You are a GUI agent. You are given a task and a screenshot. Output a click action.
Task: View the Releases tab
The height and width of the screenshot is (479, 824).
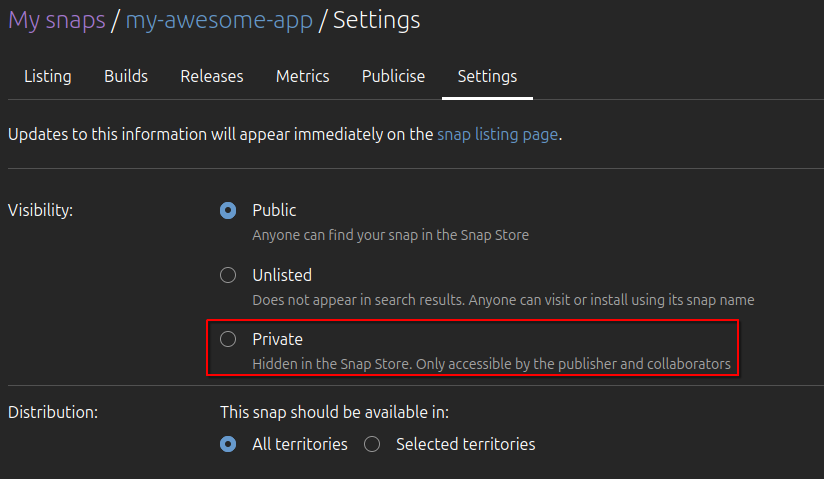[212, 76]
